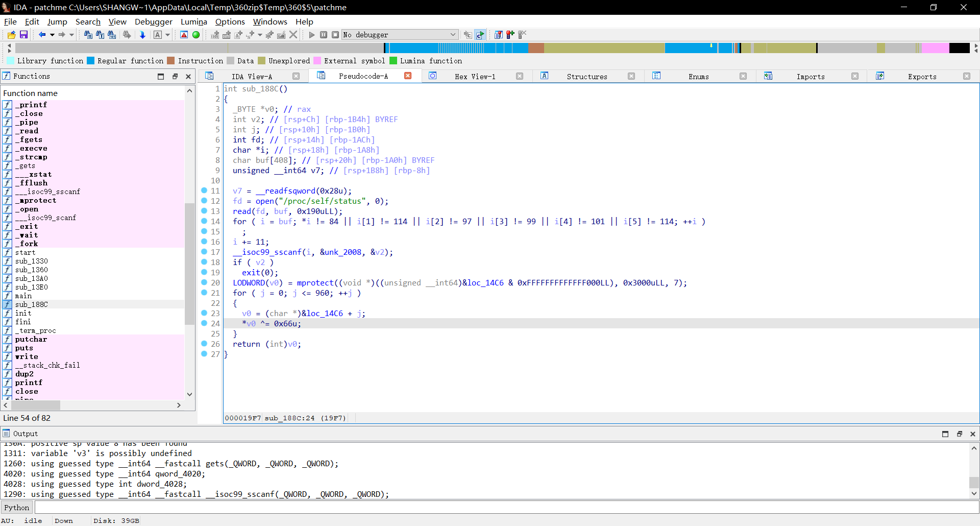Switch to the Hex View-1 tab
980x526 pixels.
[x=475, y=77]
